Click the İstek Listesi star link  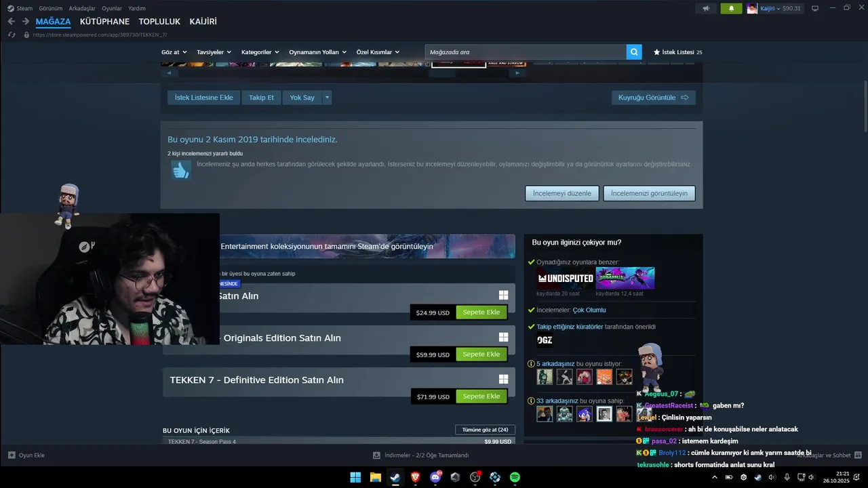point(677,52)
